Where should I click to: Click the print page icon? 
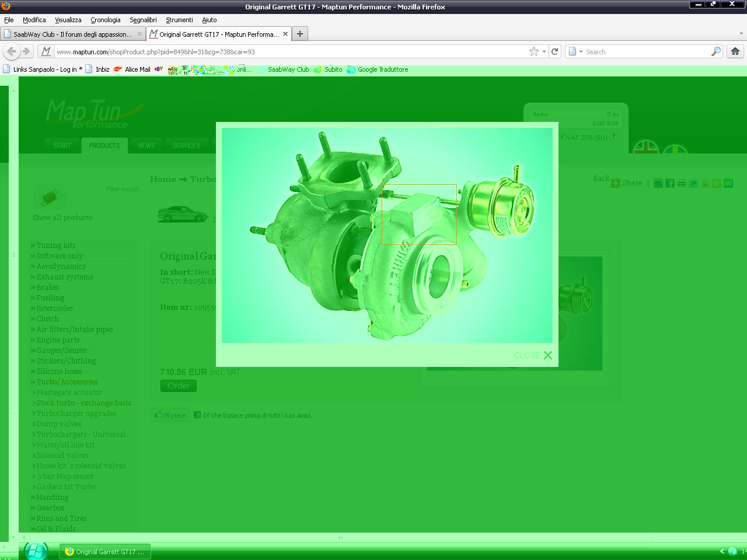click(x=682, y=183)
